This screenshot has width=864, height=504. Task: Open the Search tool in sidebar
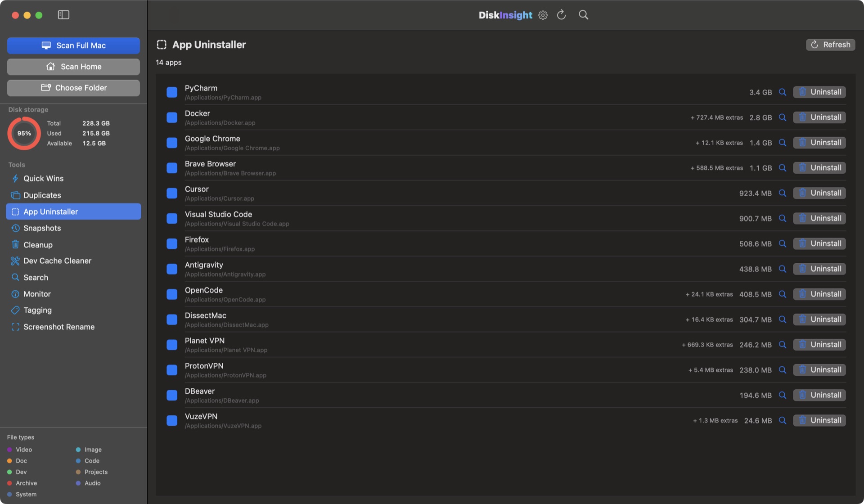[73, 277]
